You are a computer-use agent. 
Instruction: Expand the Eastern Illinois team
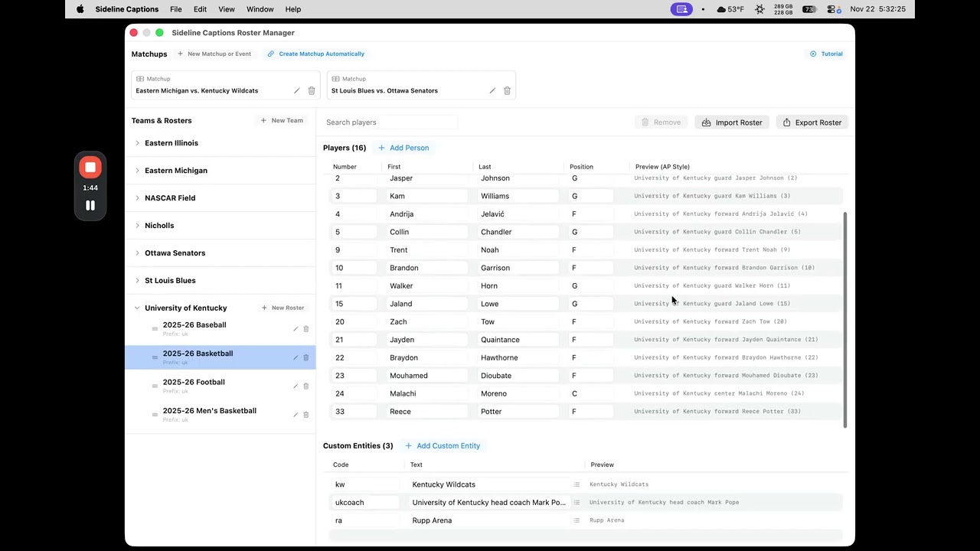pos(137,143)
